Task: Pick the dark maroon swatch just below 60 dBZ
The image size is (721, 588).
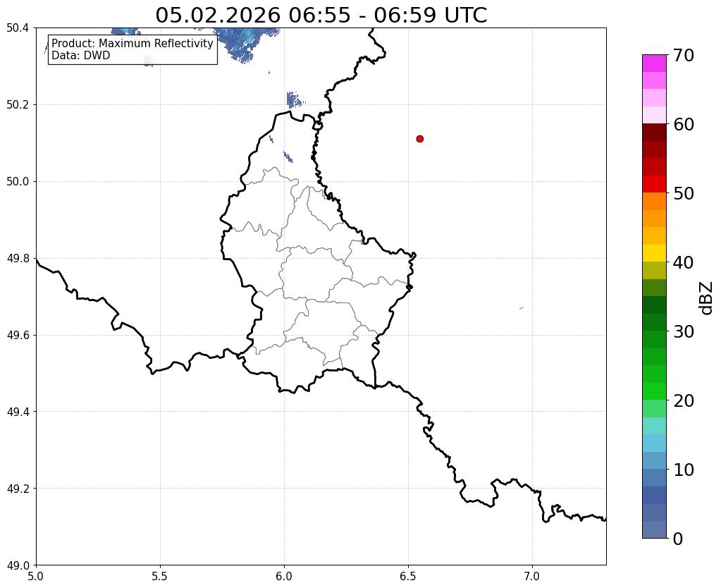Action: click(x=654, y=133)
